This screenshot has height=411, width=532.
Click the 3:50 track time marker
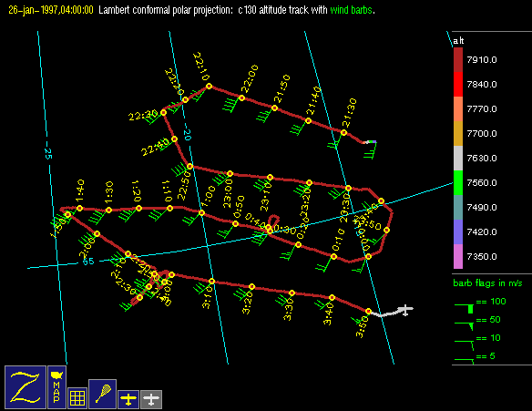[368, 311]
